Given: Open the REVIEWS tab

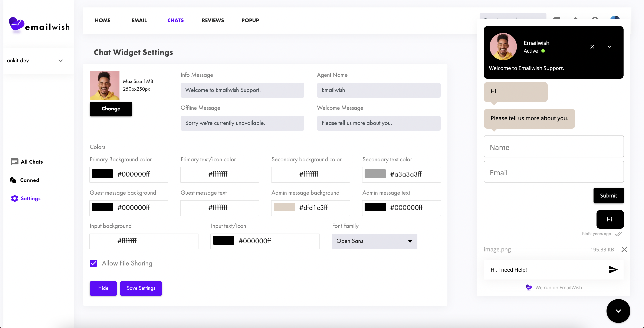Looking at the screenshot, I should 213,20.
